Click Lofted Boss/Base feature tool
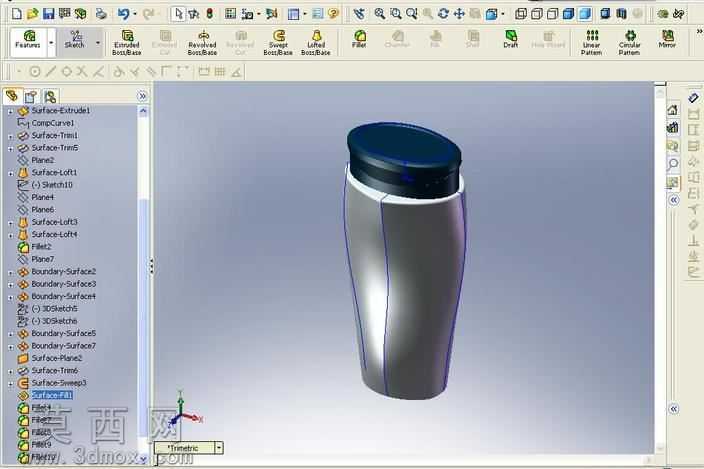 [316, 43]
